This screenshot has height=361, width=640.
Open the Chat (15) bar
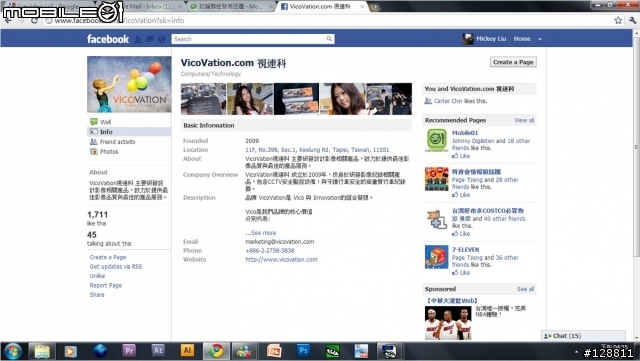583,336
